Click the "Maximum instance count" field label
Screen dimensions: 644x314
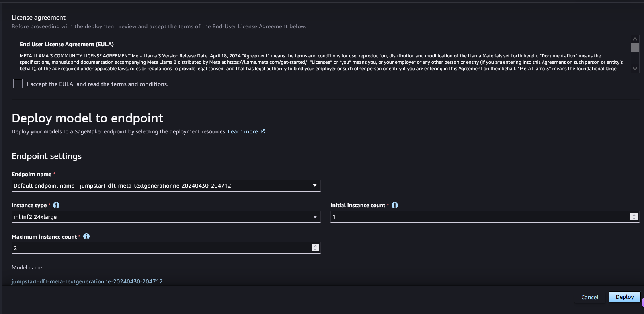(44, 237)
